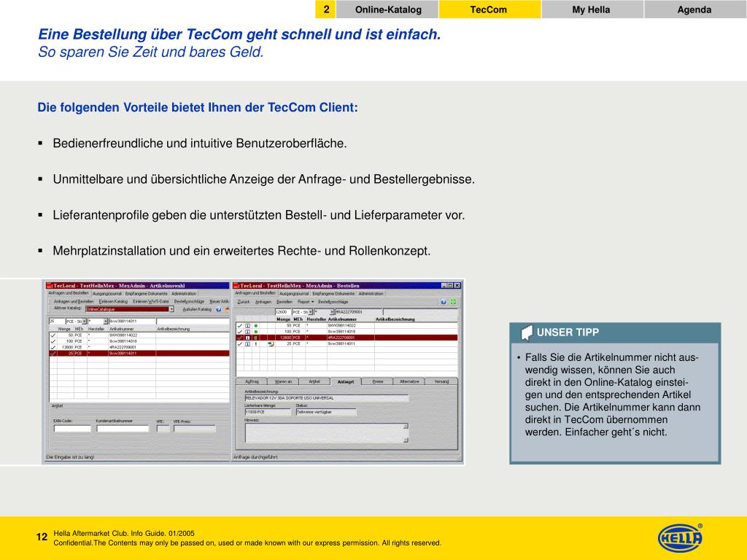Minimize the Bestellen window
The image size is (747, 560).
click(444, 286)
